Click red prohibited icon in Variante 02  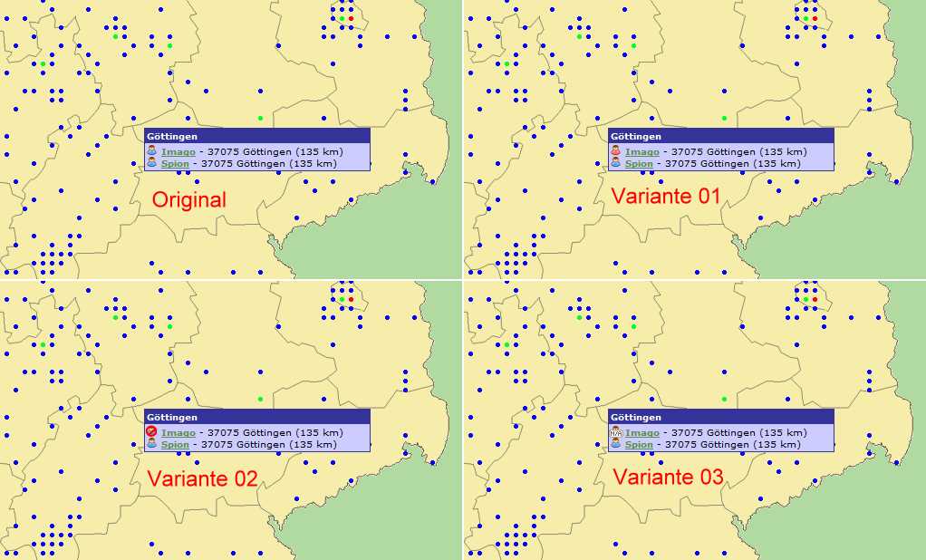pyautogui.click(x=151, y=432)
